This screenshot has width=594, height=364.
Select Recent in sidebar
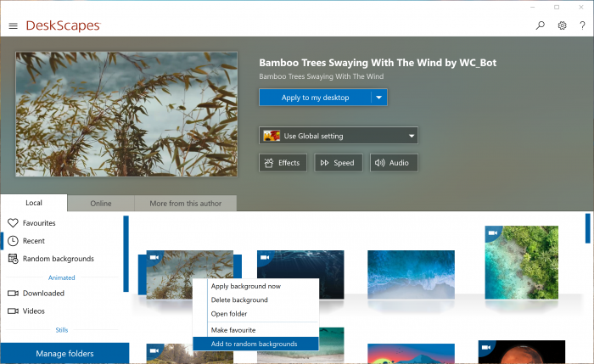click(34, 241)
